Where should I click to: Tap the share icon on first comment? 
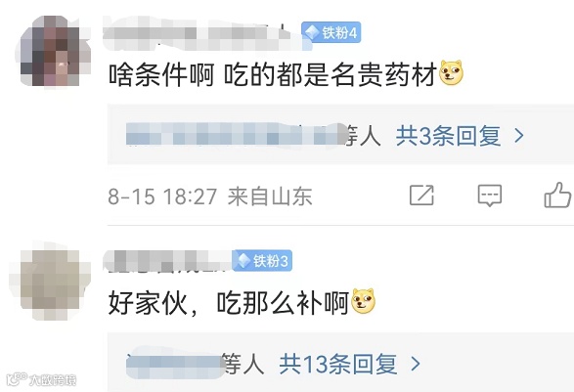421,196
